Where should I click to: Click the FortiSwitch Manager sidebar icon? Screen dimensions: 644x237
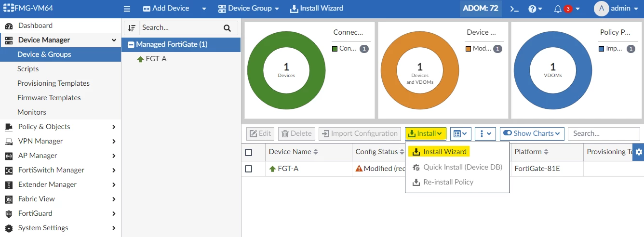click(9, 170)
